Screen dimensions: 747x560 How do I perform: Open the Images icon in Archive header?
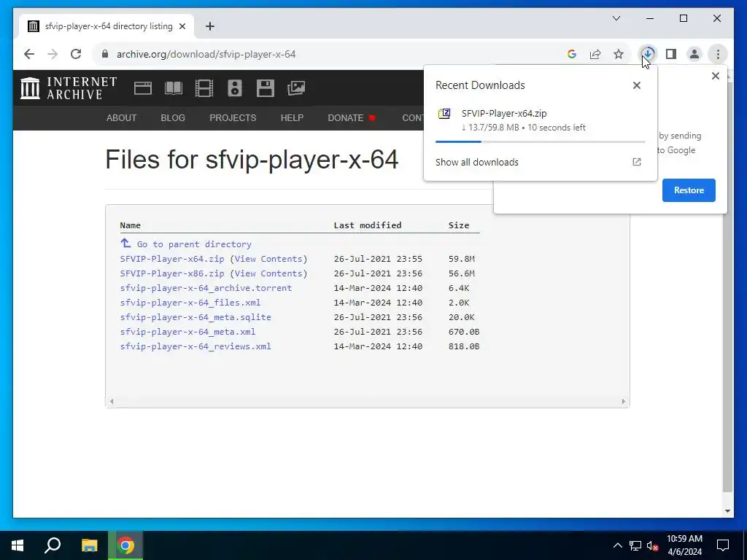(296, 88)
